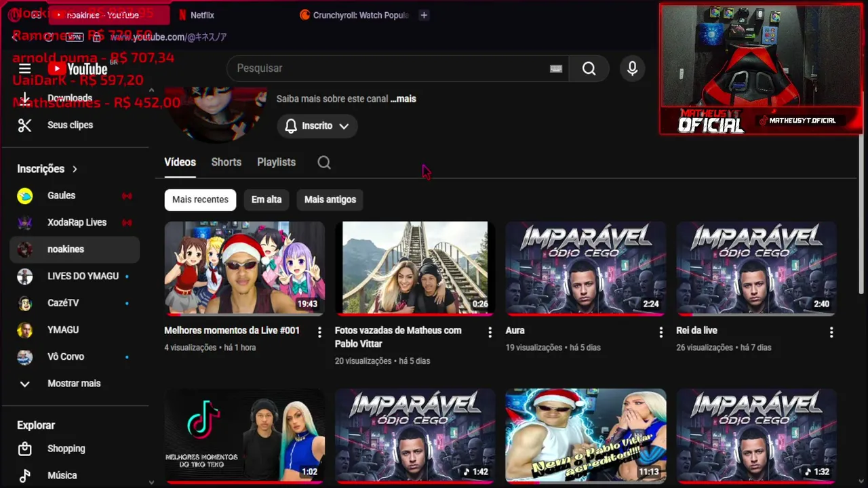Play the 11:13 Pablo Vittar thumbnail

586,435
